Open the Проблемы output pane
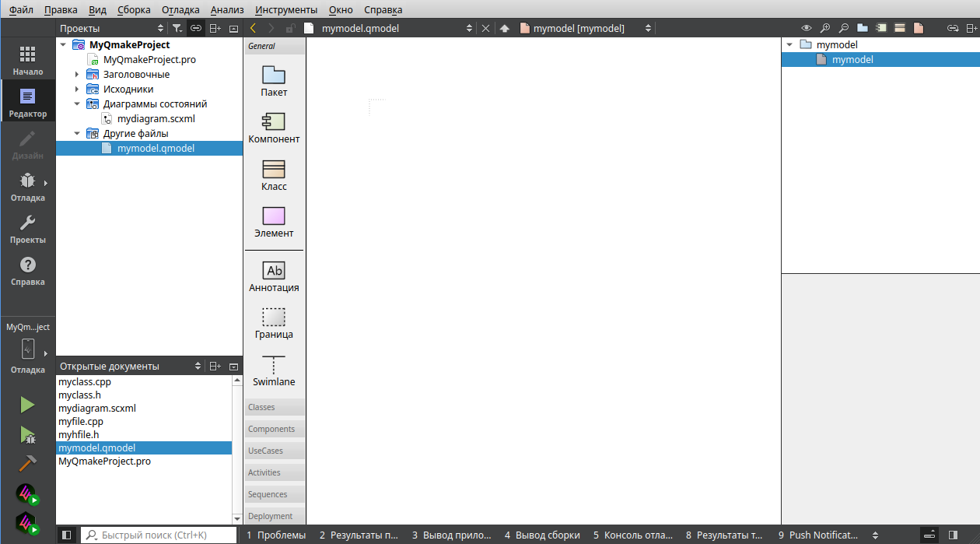980x544 pixels. point(276,535)
